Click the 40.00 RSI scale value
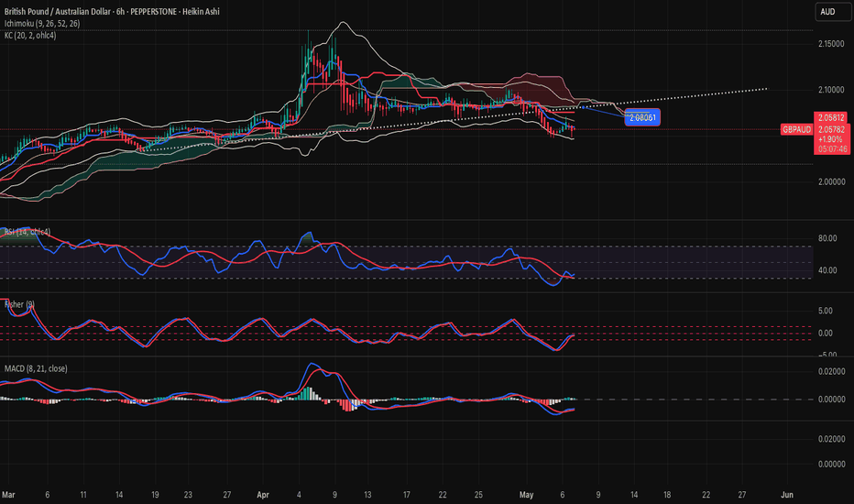 coord(827,270)
